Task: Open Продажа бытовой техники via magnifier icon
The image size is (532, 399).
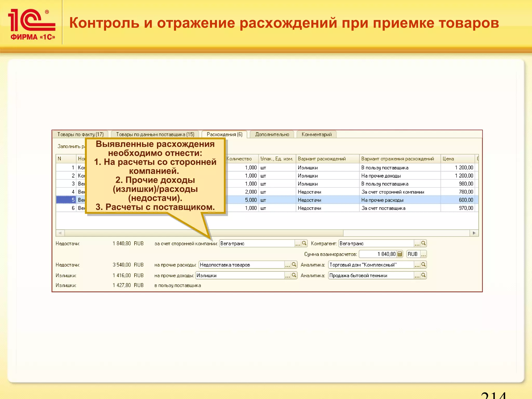Action: [423, 275]
